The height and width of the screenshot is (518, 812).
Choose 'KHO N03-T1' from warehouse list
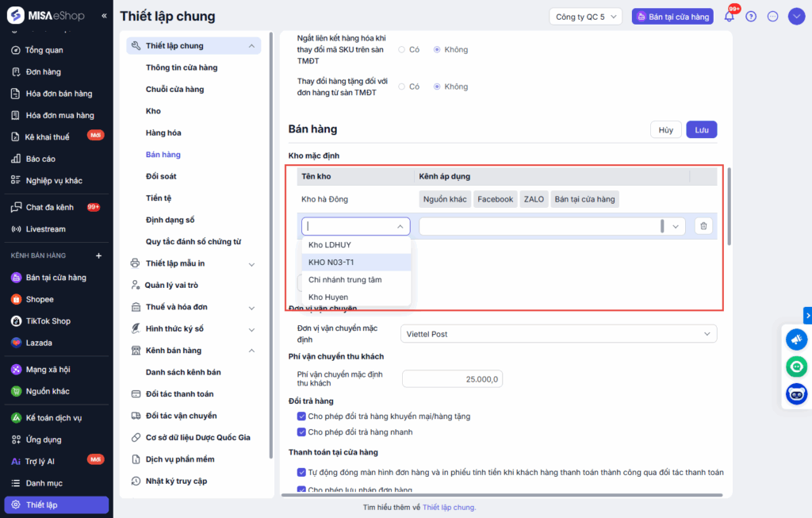(331, 262)
